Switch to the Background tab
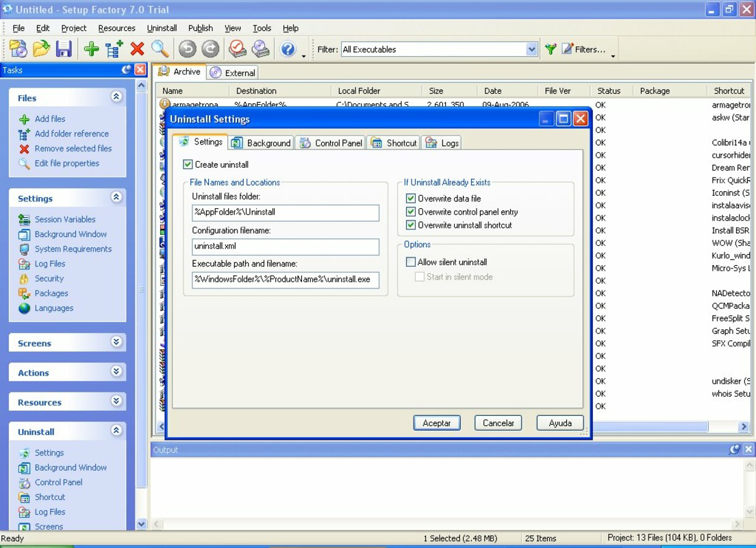This screenshot has height=548, width=756. 268,142
